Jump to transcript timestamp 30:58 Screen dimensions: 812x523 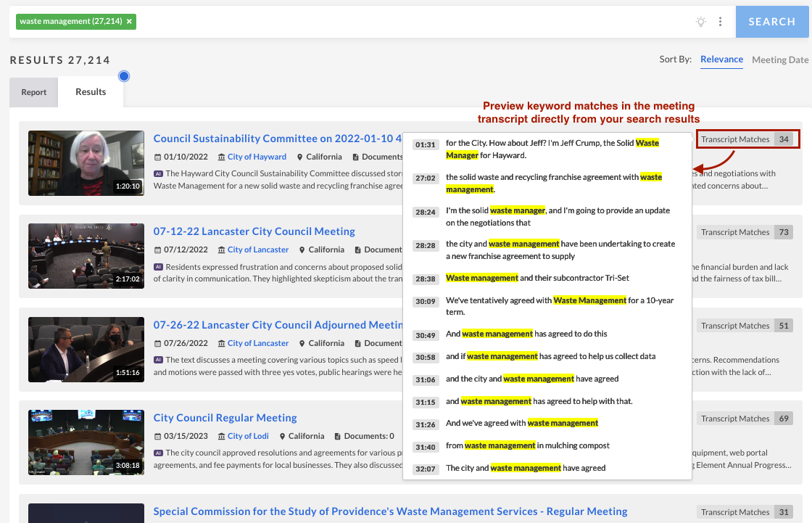click(425, 357)
